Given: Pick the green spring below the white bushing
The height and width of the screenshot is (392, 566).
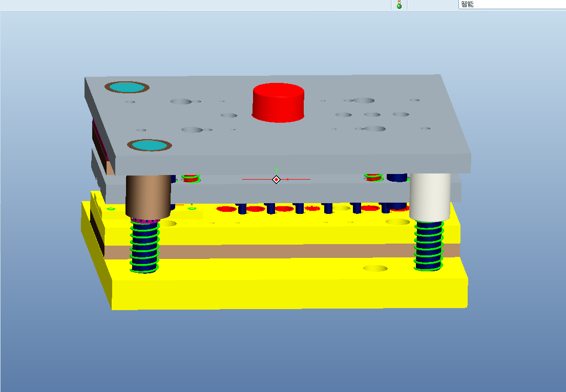Looking at the screenshot, I should [x=429, y=246].
